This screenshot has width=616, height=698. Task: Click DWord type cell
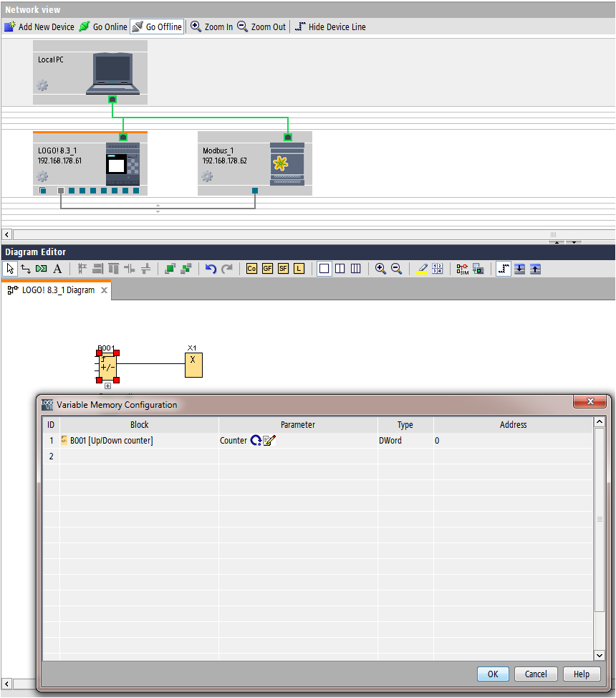pyautogui.click(x=405, y=440)
